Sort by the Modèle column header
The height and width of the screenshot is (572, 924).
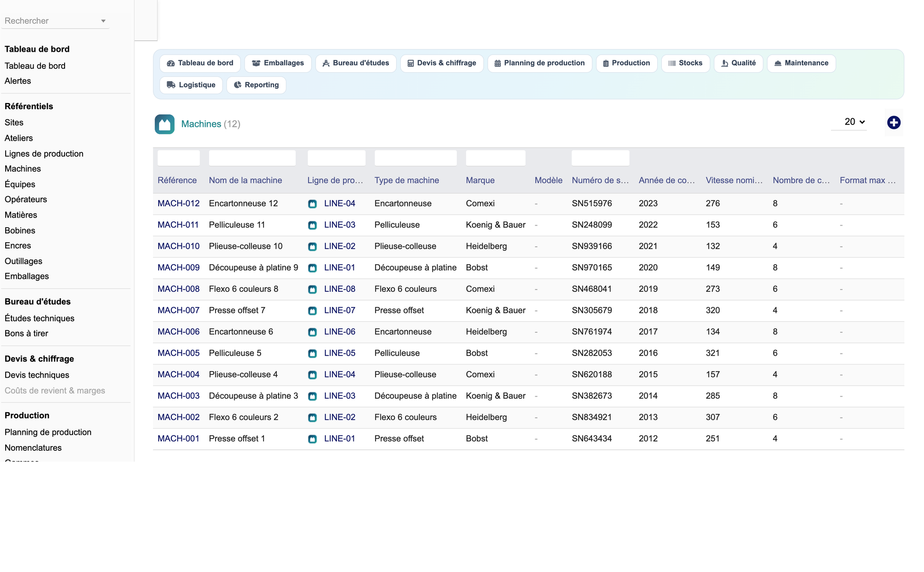[x=548, y=181]
